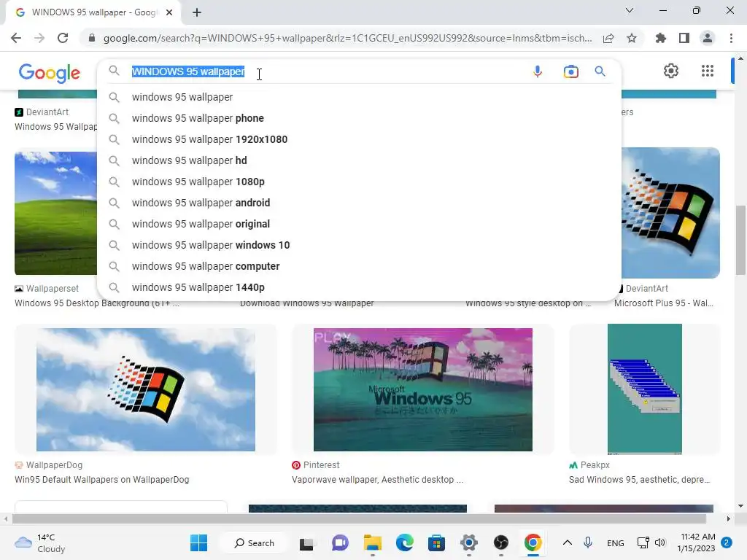Choose the first suggestion windows 95 wallpaper

coord(359,97)
